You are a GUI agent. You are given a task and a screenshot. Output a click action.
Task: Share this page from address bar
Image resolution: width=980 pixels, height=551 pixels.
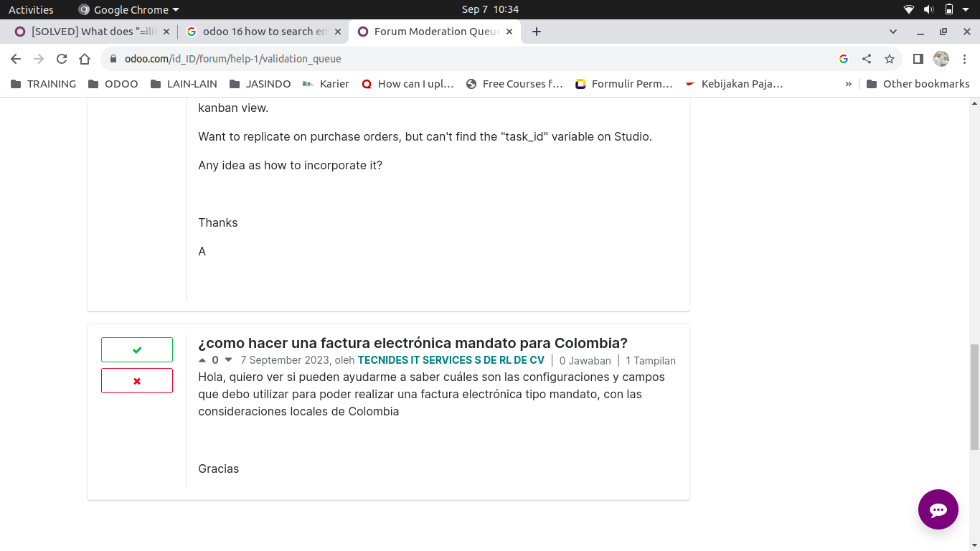[867, 59]
